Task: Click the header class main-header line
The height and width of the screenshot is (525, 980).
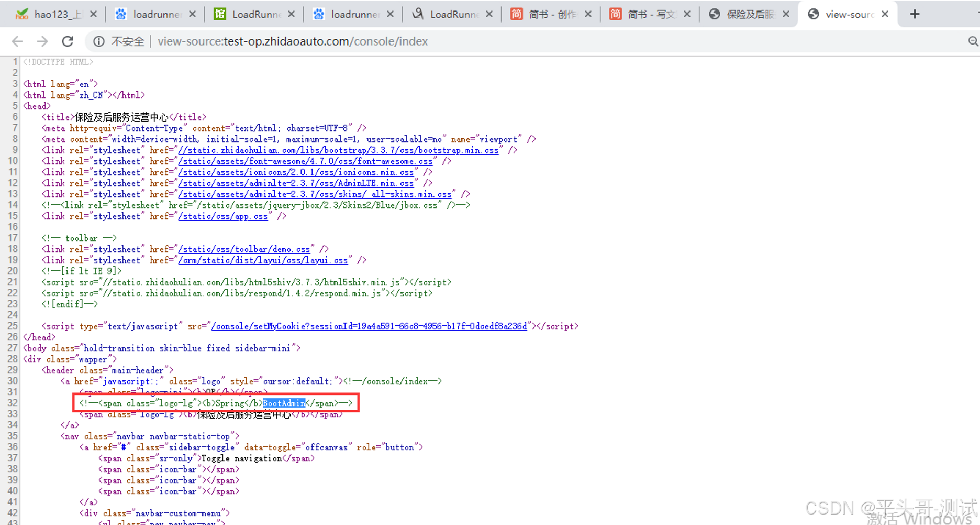Action: click(x=107, y=370)
